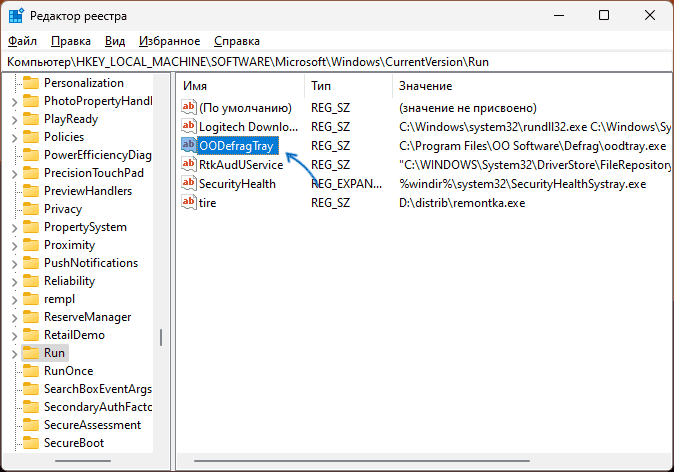This screenshot has height=472, width=674.
Task: Select the SecurityHealth value icon
Action: pyautogui.click(x=188, y=184)
